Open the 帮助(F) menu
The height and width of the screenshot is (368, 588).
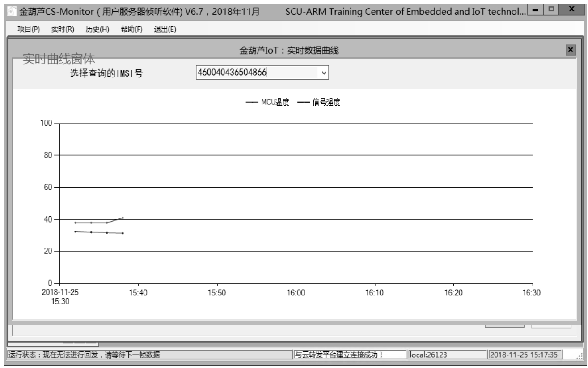[x=131, y=30]
